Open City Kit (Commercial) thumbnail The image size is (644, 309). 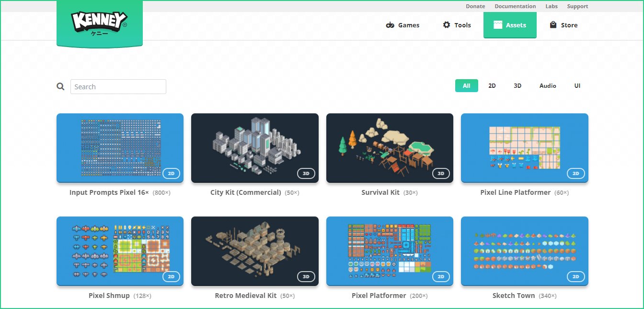point(255,148)
